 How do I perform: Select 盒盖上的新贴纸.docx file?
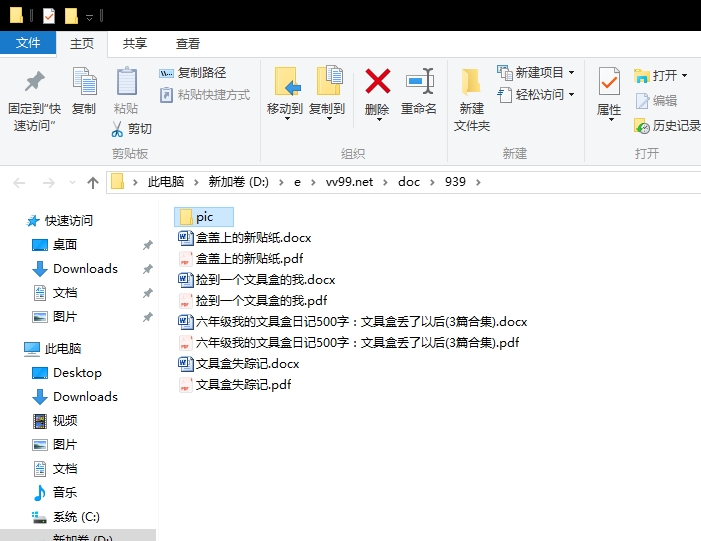(245, 237)
